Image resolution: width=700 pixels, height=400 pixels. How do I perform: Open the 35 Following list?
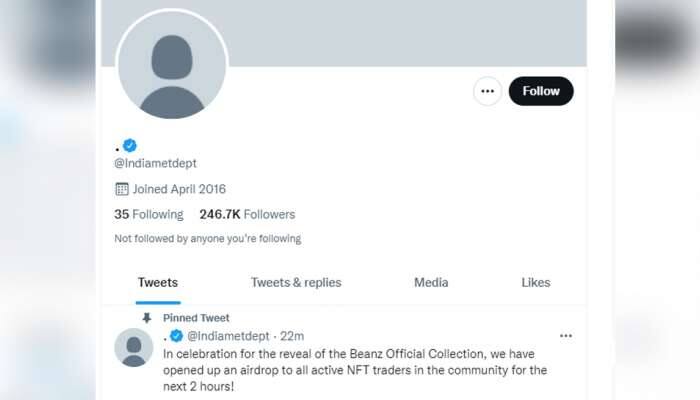point(149,214)
